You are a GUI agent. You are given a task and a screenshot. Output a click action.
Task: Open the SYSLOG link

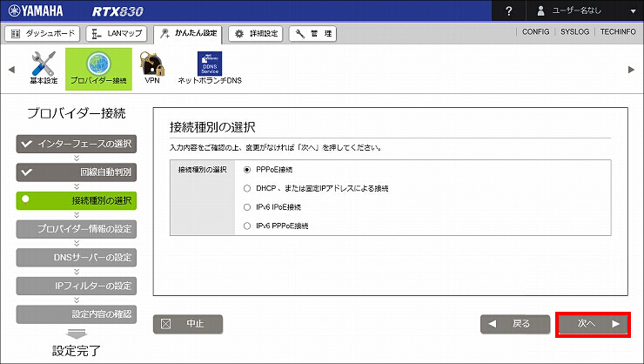574,31
